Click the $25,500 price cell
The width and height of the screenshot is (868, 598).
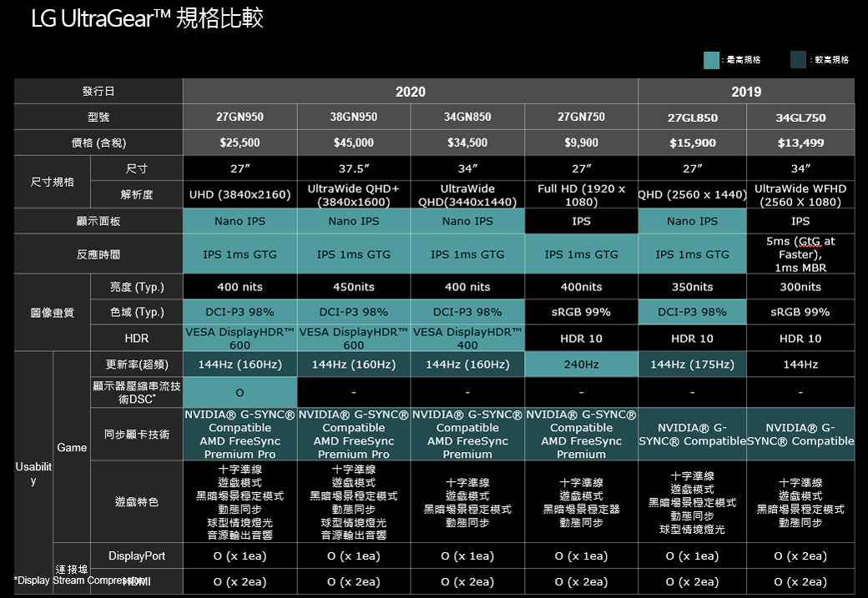(240, 143)
